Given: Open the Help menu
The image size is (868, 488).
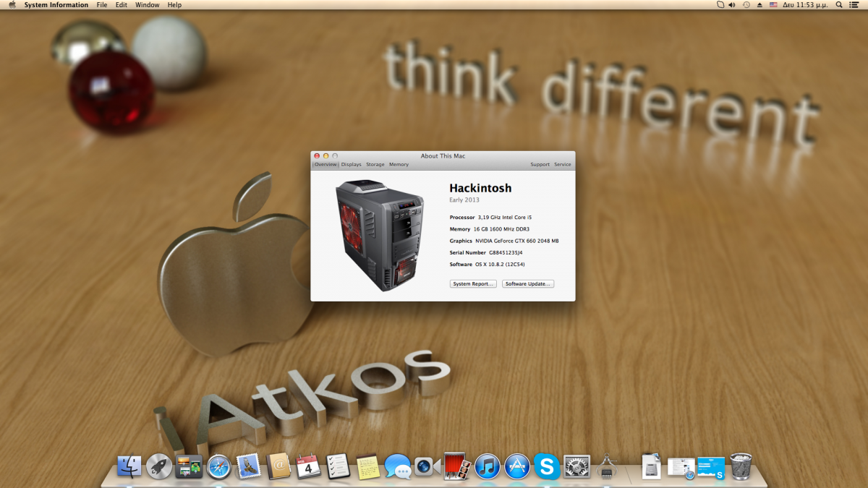Looking at the screenshot, I should tap(174, 5).
